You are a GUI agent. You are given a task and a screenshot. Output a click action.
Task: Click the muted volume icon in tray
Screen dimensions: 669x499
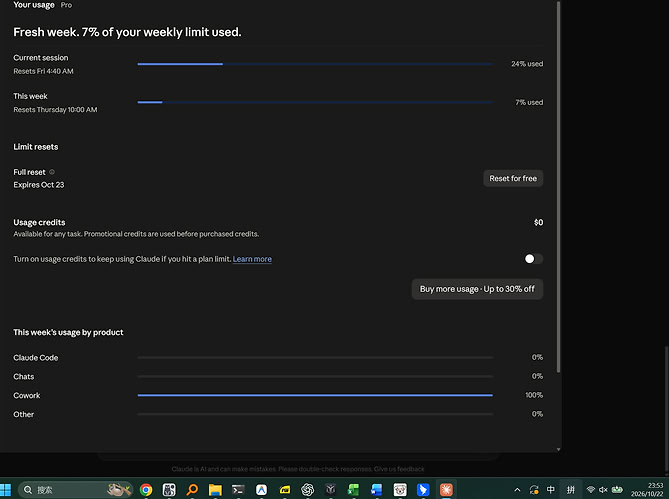click(603, 490)
